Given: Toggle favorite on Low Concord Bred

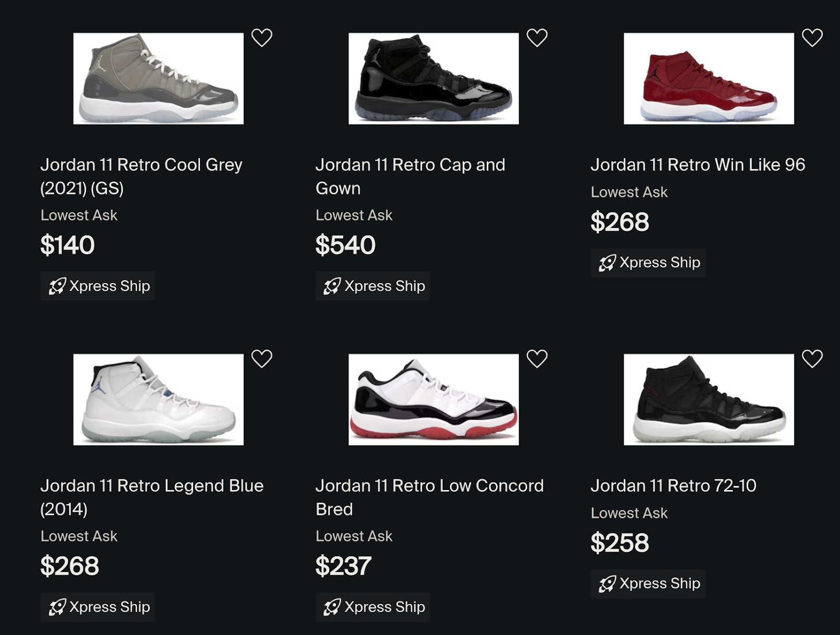Looking at the screenshot, I should tap(536, 358).
